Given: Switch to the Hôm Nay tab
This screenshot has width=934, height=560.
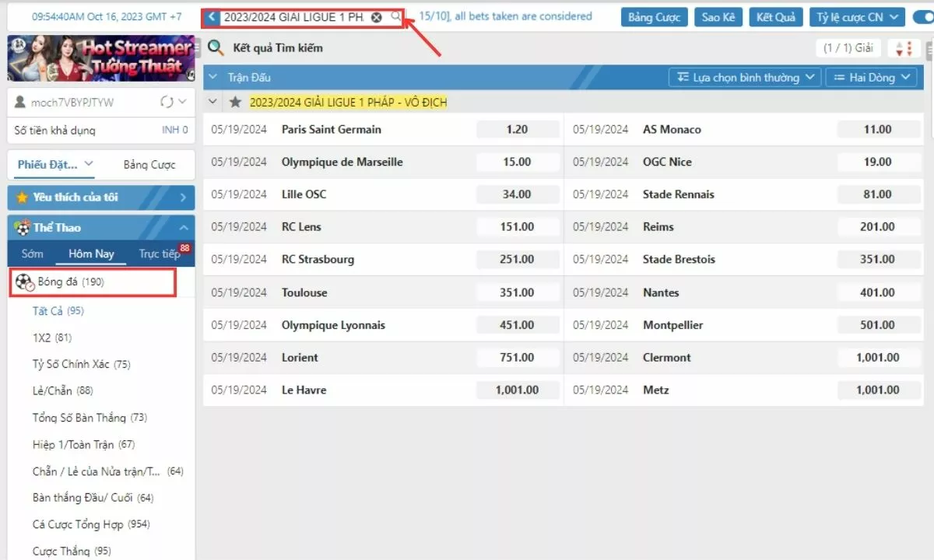Looking at the screenshot, I should 91,254.
